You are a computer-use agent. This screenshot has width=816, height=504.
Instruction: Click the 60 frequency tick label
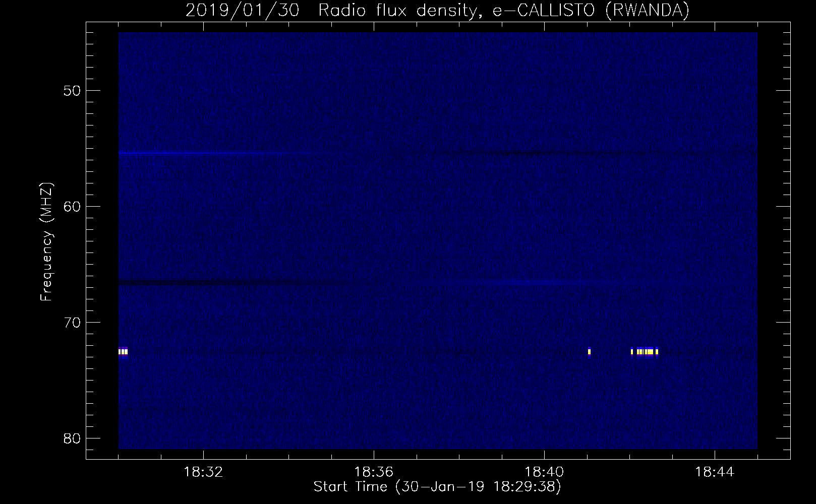pyautogui.click(x=72, y=207)
